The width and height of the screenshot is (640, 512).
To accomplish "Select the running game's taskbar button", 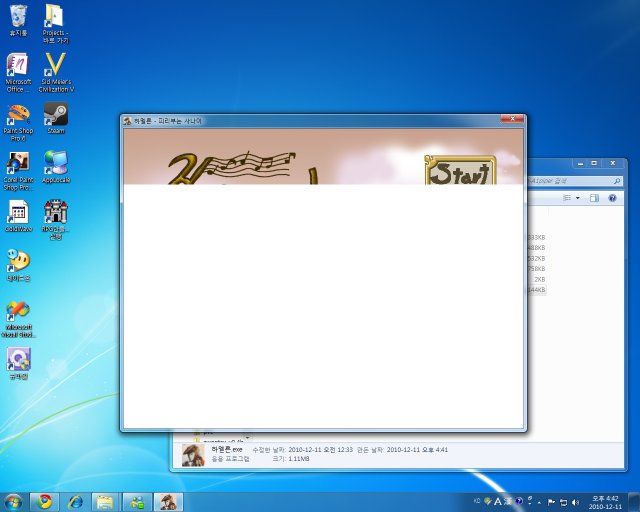I will [x=168, y=502].
